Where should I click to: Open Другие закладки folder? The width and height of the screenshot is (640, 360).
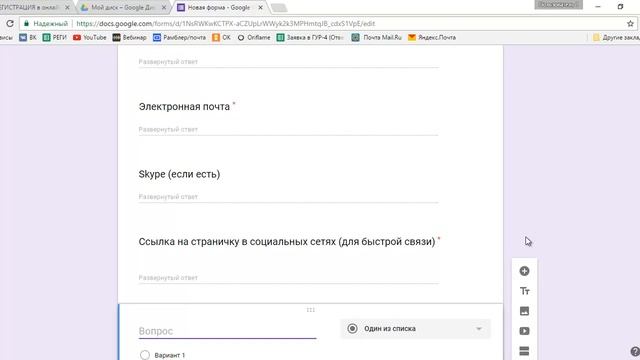616,38
